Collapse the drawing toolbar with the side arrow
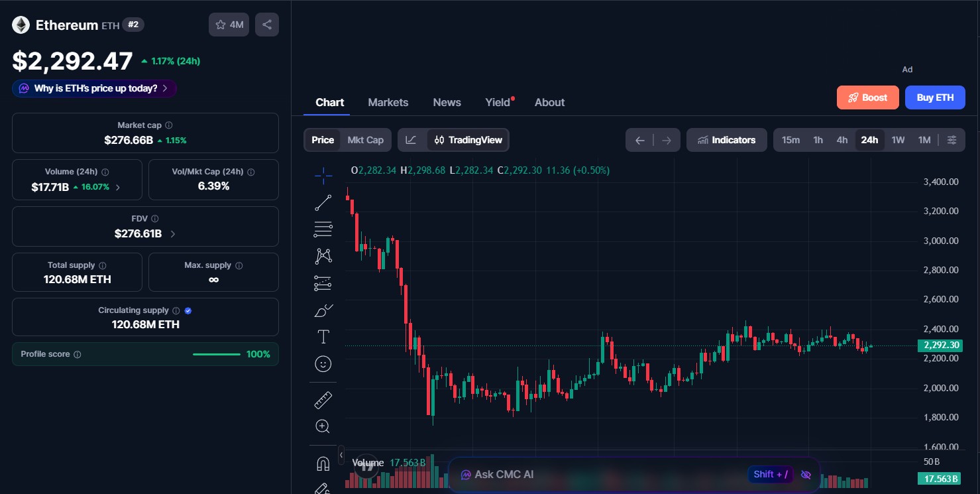Screen dimensions: 980x494 click(x=341, y=455)
